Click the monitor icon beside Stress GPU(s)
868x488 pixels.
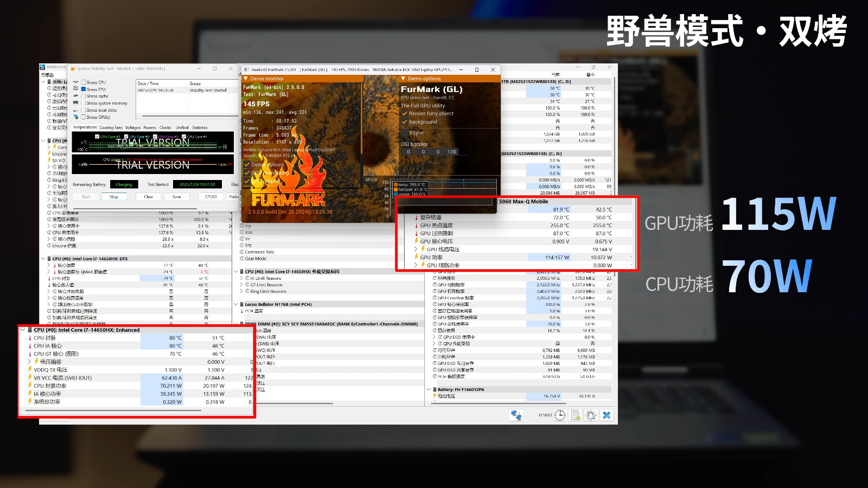coord(76,117)
